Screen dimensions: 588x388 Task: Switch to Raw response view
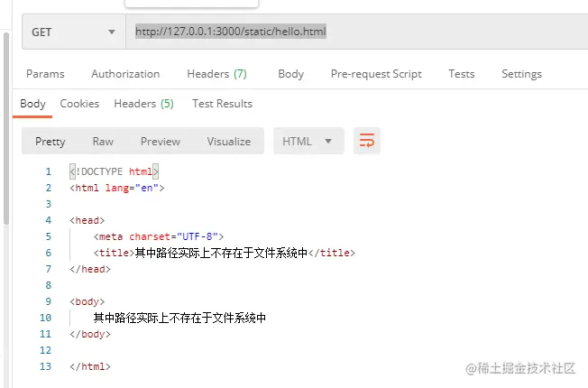103,142
